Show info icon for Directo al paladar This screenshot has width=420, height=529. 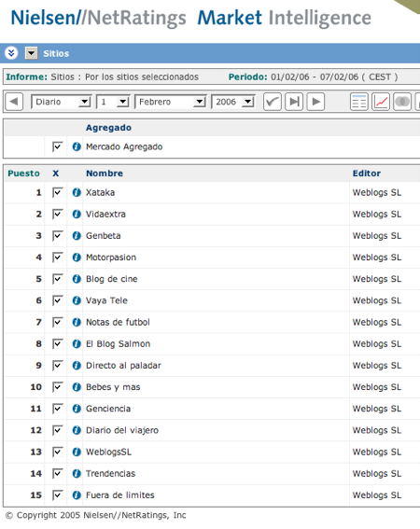(77, 366)
